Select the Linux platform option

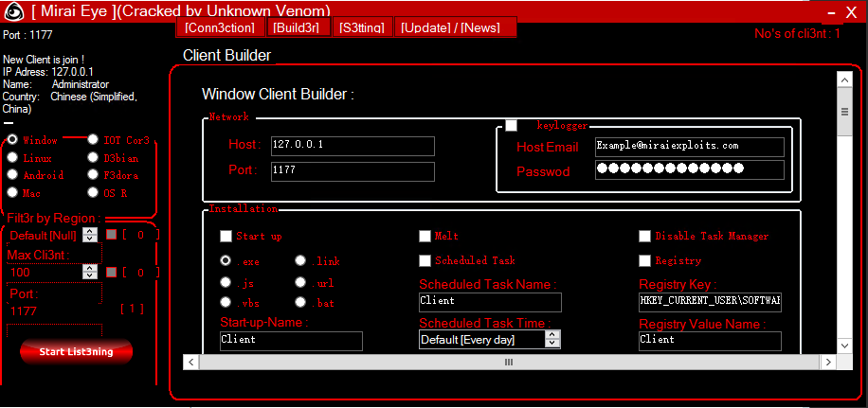click(x=12, y=158)
